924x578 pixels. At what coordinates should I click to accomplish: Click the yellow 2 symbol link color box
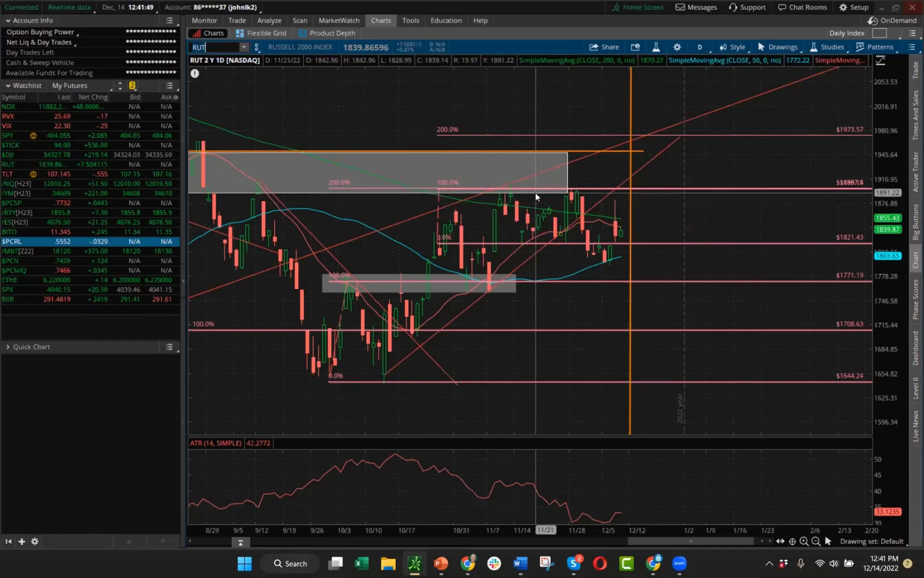pyautogui.click(x=132, y=86)
